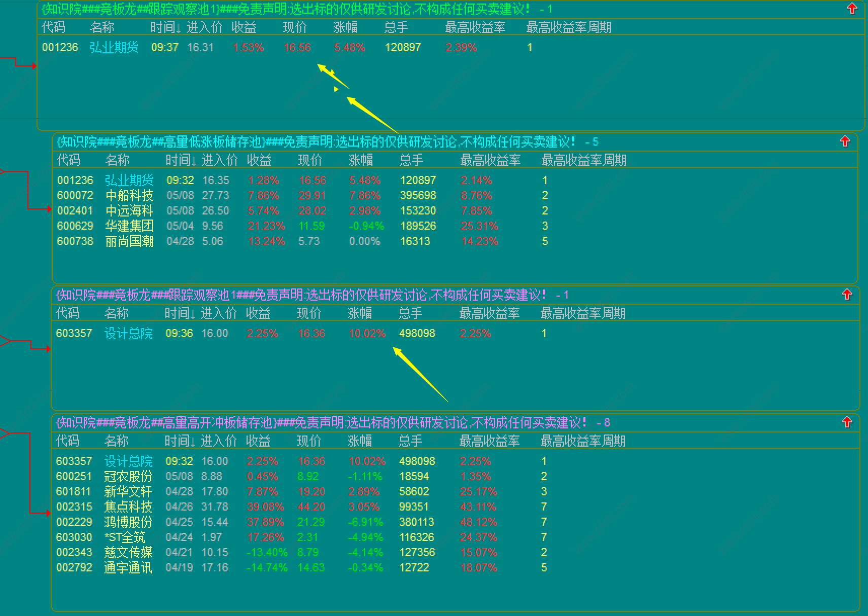The width and height of the screenshot is (868, 616).
Task: Click 名称 header in 高量高开冲板储存池 panel
Action: pyautogui.click(x=116, y=441)
